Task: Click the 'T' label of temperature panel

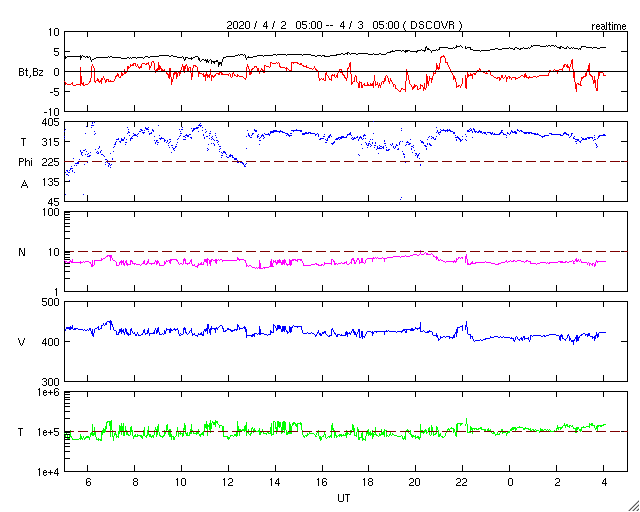Action: (x=21, y=432)
